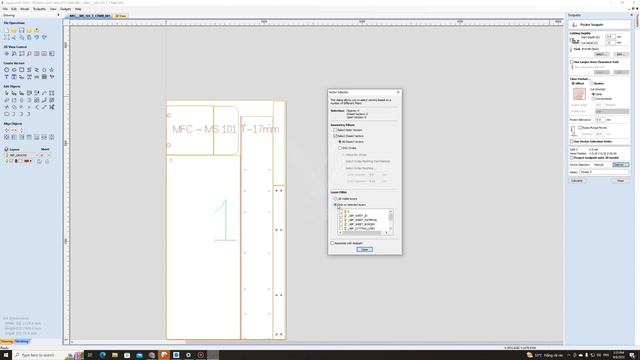640x360 pixels.
Task: Click the first icon under Align Objects
Action: (x=7, y=130)
